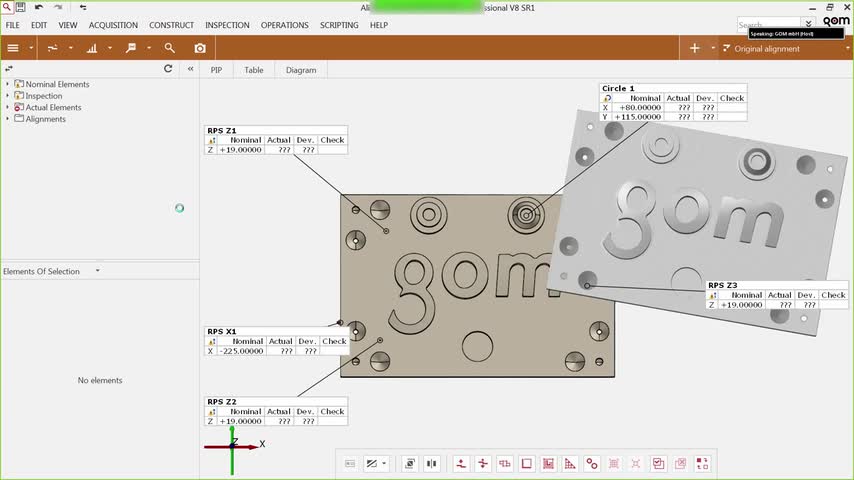This screenshot has width=854, height=480.
Task: Open the ACQUISITION menu
Action: click(113, 25)
